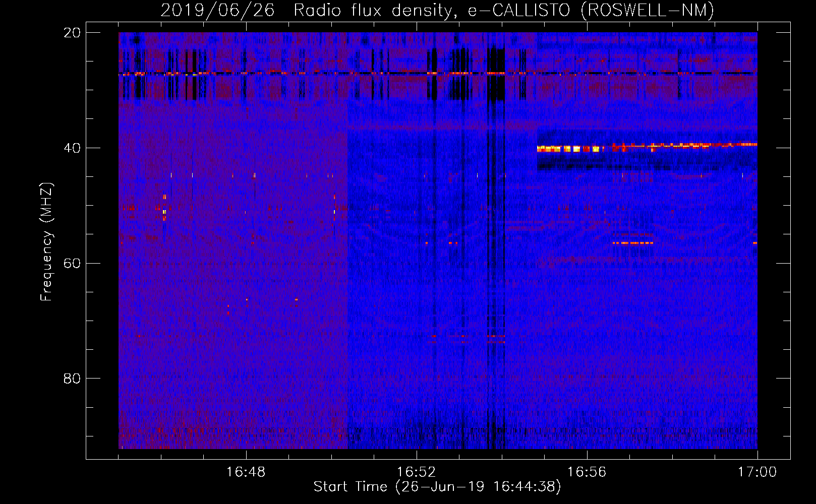
Task: Click the '20' frequency tick label
Action: [72, 33]
